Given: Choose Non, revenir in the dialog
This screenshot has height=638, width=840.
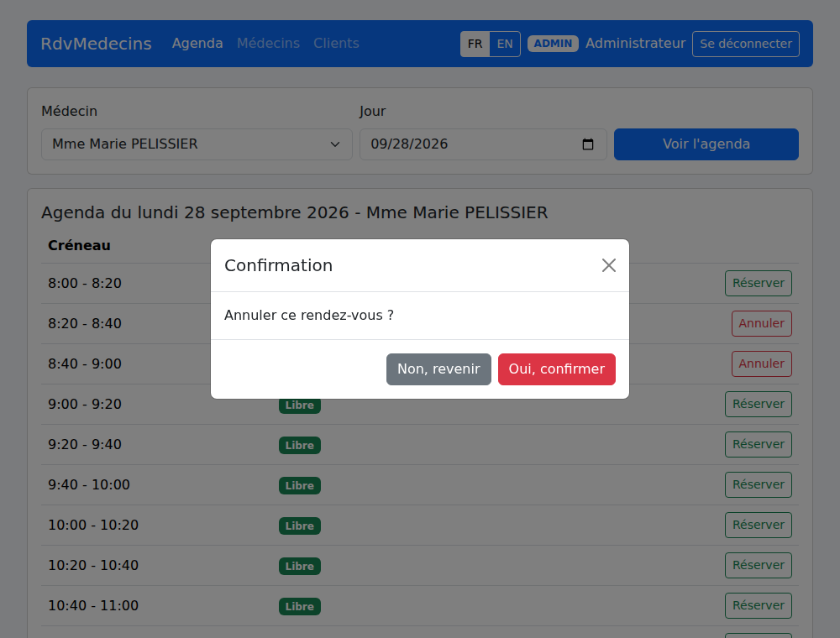Looking at the screenshot, I should (x=438, y=369).
